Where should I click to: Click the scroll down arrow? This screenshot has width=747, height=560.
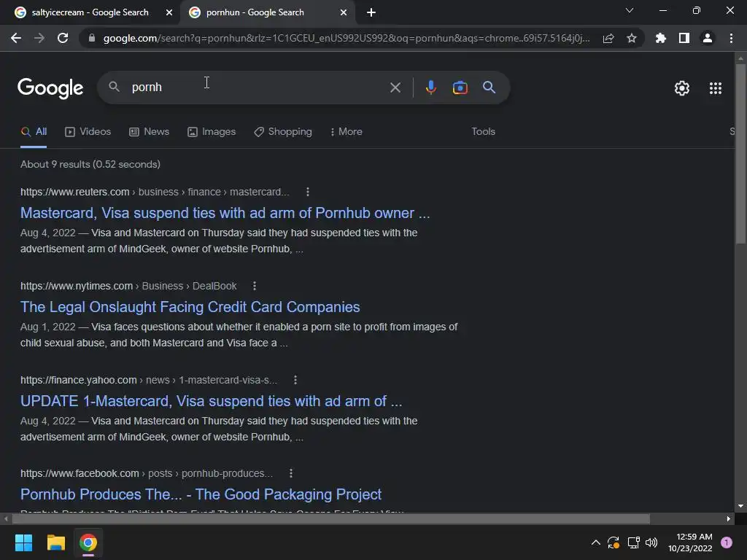[x=740, y=506]
